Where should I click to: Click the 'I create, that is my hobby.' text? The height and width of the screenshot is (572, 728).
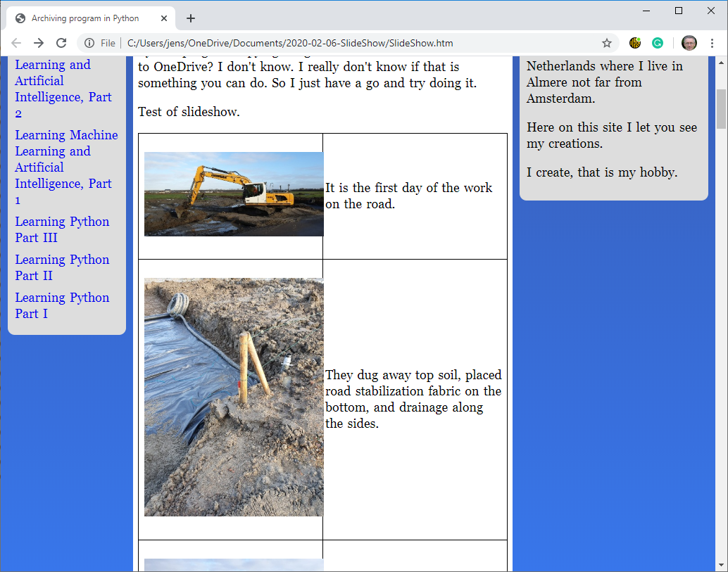602,172
